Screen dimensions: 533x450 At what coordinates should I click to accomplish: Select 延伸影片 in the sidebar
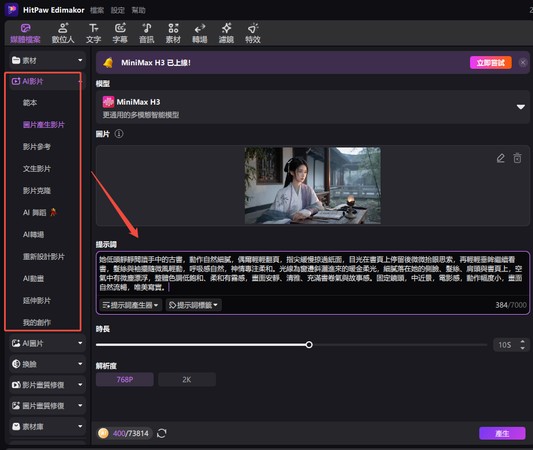point(37,300)
